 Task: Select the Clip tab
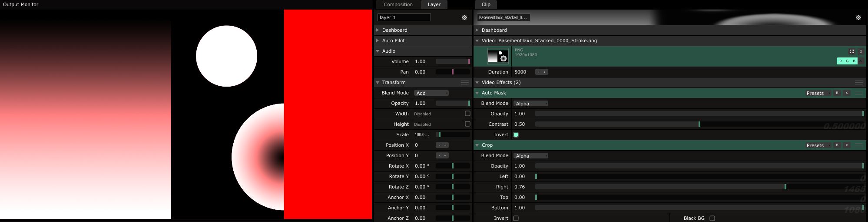[x=486, y=4]
